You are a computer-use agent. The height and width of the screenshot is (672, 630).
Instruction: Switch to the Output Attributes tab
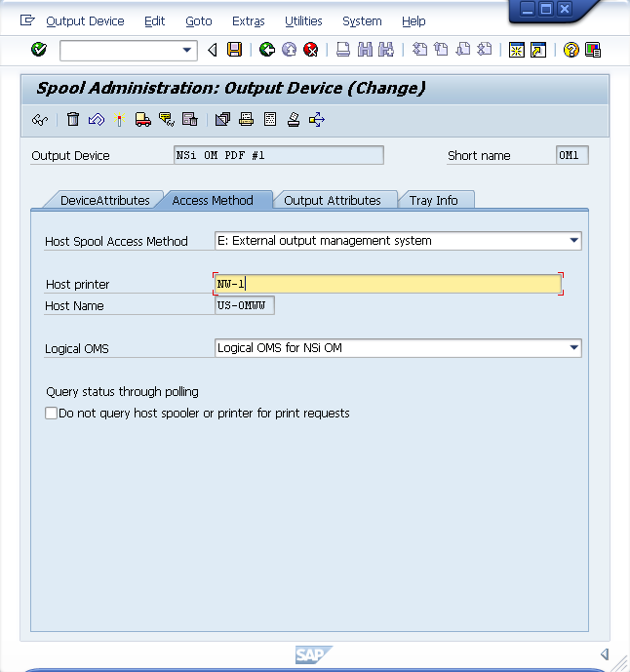(x=333, y=201)
